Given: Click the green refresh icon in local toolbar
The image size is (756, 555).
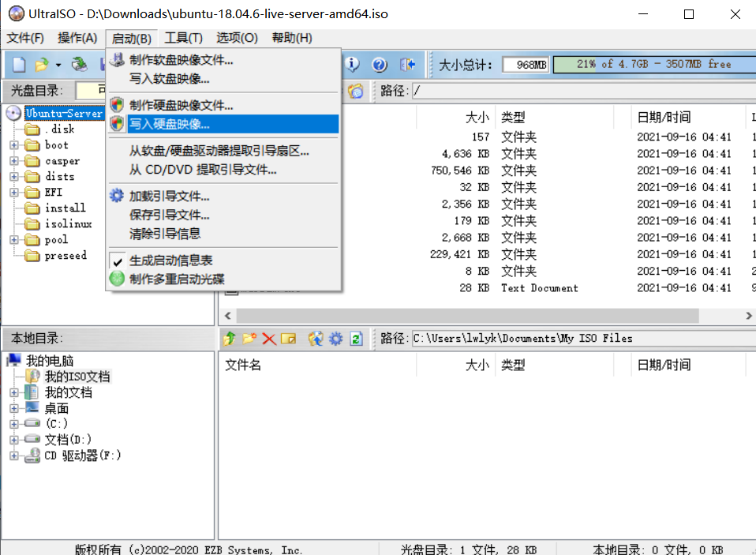Looking at the screenshot, I should 357,339.
